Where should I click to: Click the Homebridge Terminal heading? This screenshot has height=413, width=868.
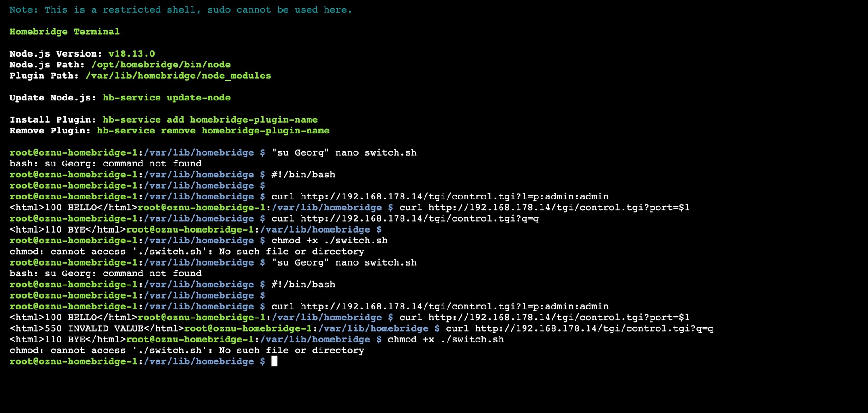click(x=65, y=32)
